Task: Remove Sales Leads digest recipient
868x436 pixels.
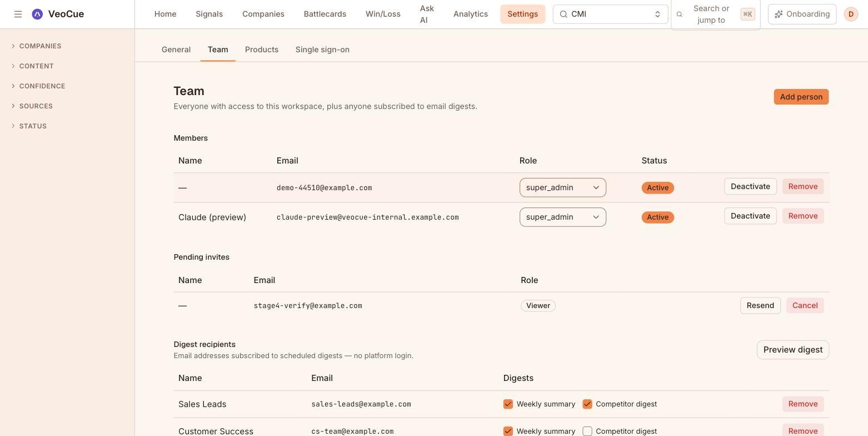Action: pos(803,404)
